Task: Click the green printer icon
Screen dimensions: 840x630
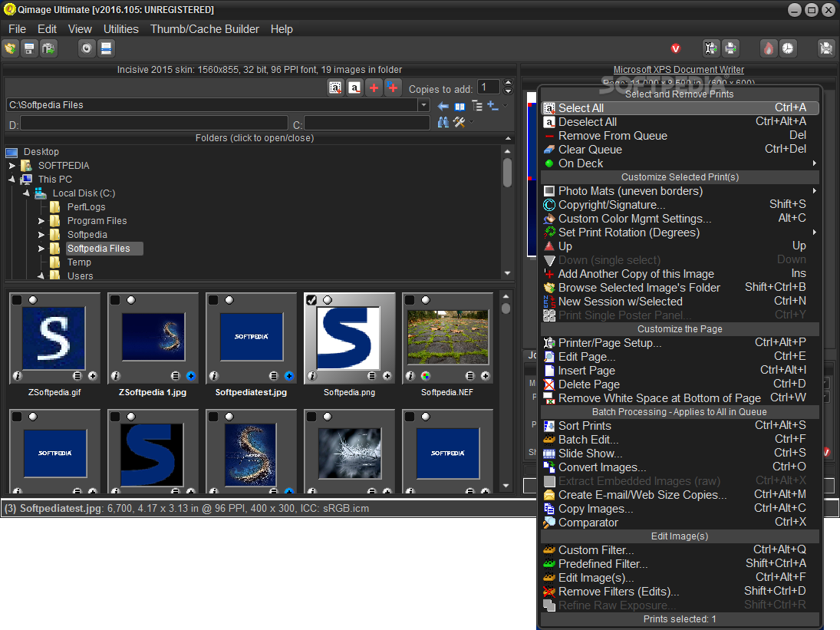Action: click(730, 49)
